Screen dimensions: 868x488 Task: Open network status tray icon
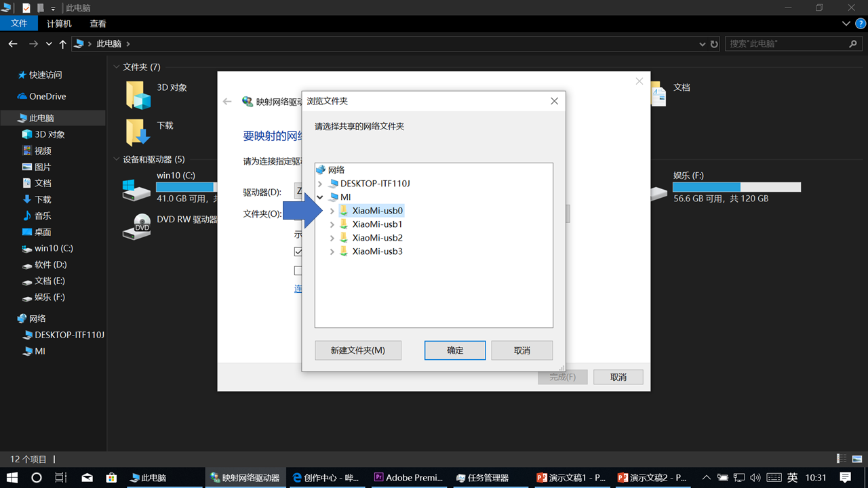coord(740,478)
